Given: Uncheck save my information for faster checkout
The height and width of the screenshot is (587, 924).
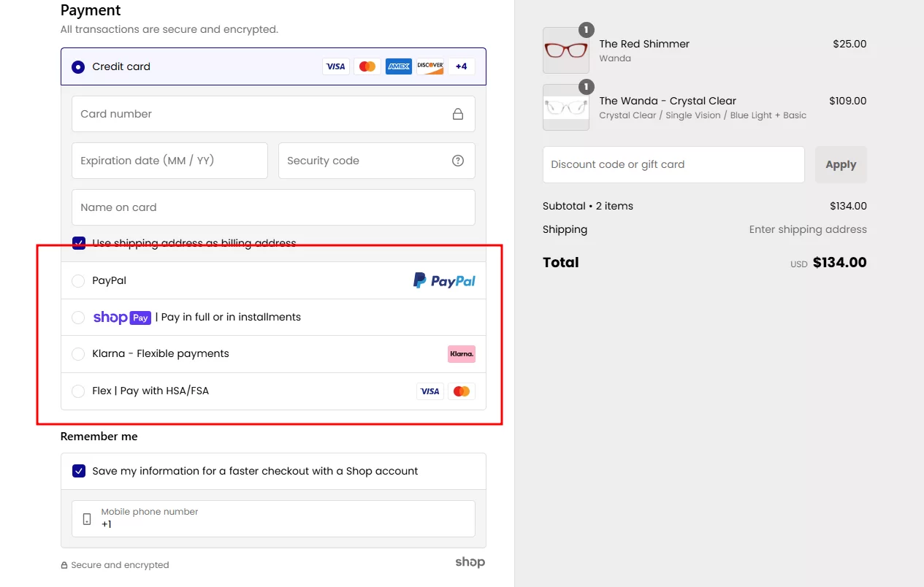Looking at the screenshot, I should pos(78,471).
